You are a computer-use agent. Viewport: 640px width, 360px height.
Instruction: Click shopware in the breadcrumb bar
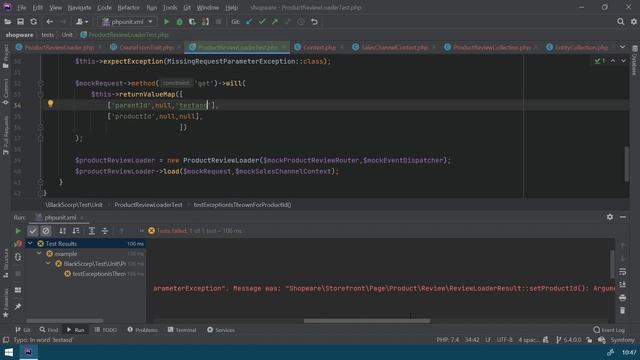click(x=19, y=35)
